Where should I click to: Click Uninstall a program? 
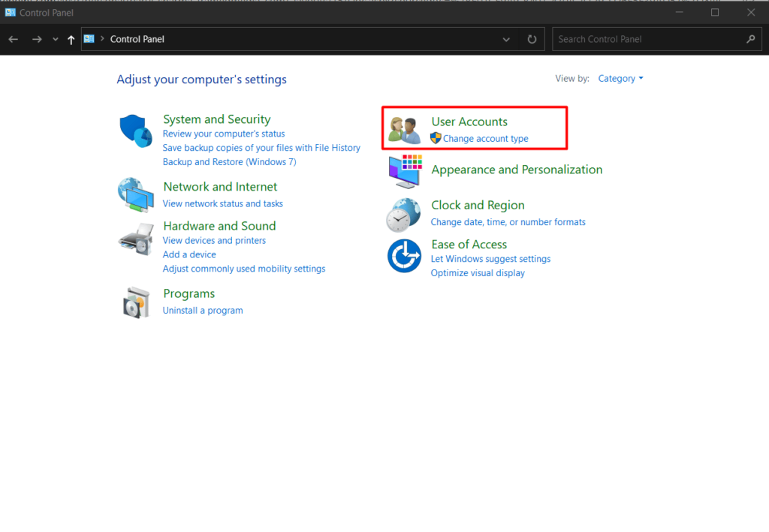203,310
